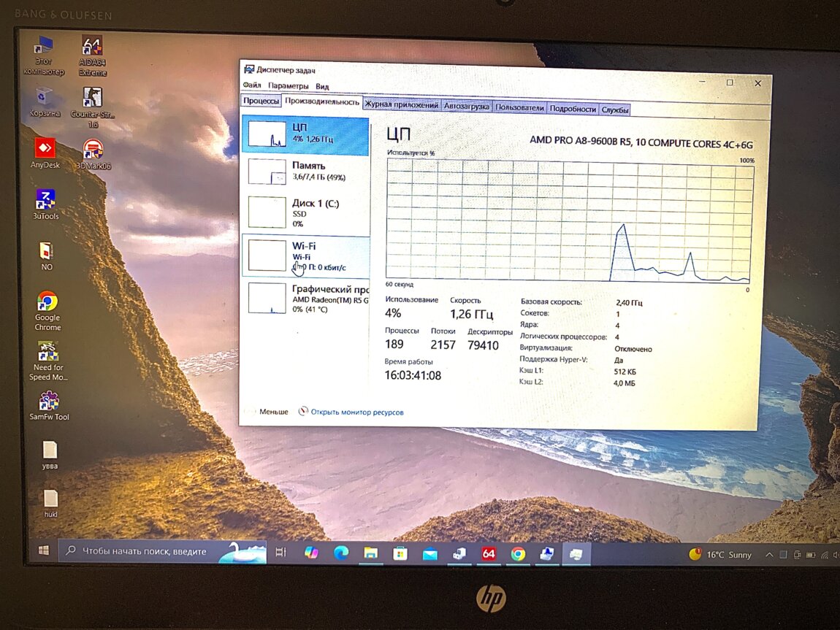Show hidden tray icons chevron

click(x=769, y=556)
